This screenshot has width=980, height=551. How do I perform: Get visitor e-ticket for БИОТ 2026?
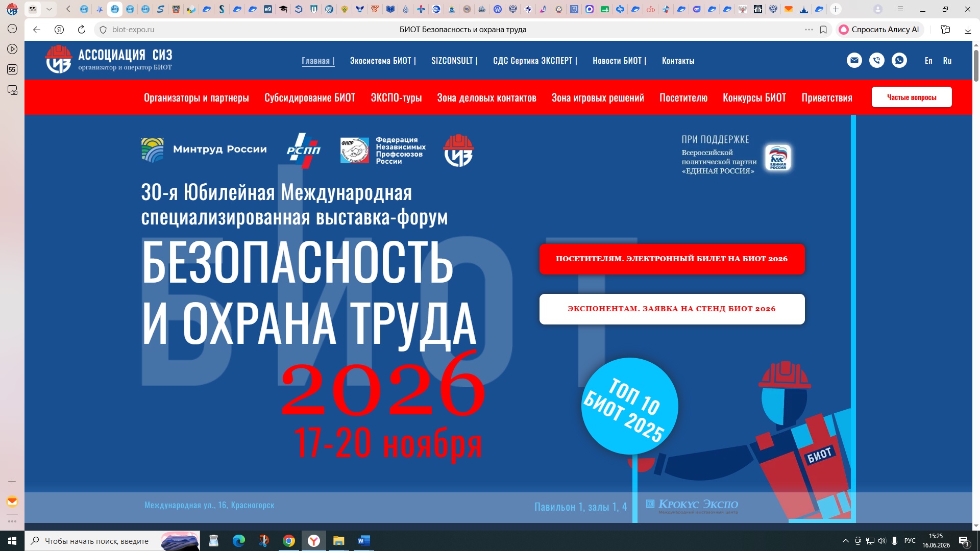(672, 259)
